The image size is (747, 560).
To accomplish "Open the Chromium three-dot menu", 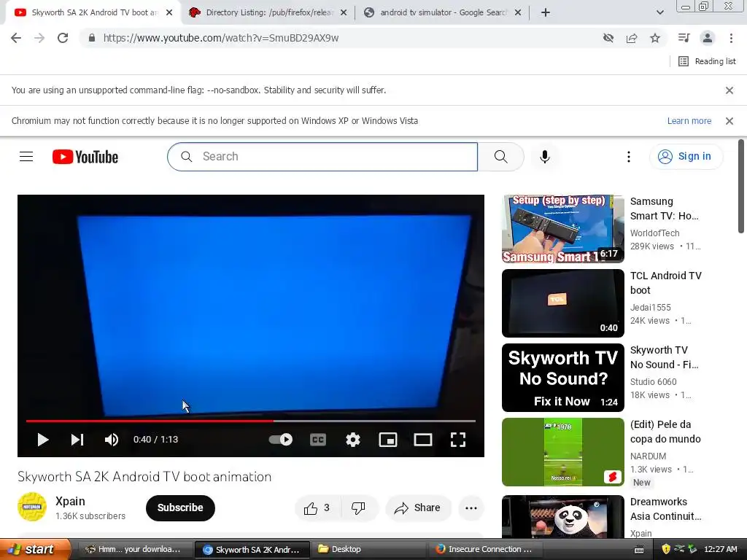I will (731, 38).
